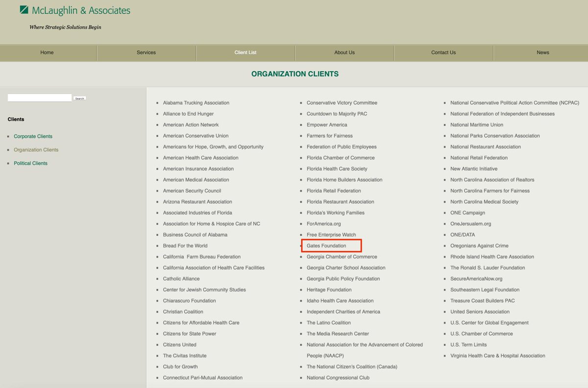Select Alabama Trucking Association entry

point(196,103)
